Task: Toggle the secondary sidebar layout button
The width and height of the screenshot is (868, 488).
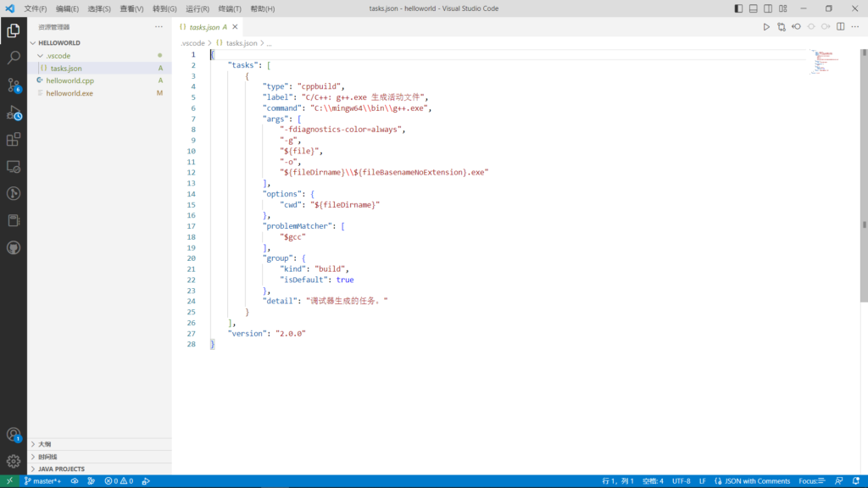Action: pyautogui.click(x=767, y=8)
